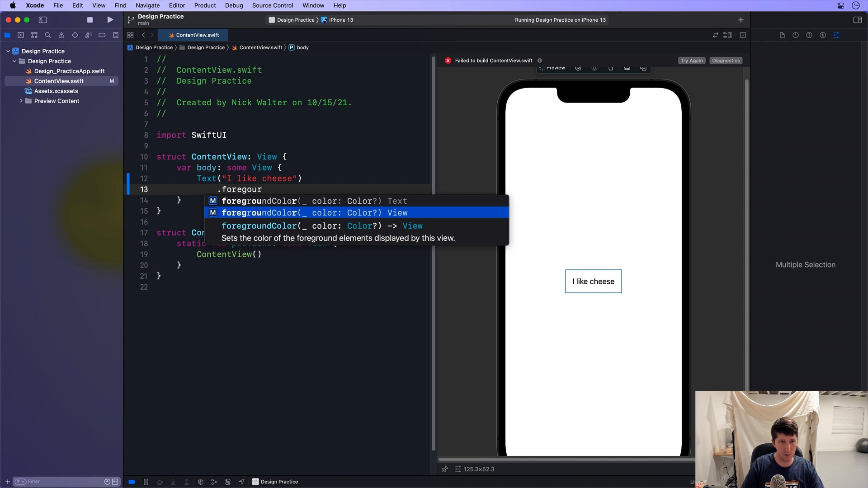Show the Accessibility inspector
The image size is (868, 488).
(x=823, y=35)
